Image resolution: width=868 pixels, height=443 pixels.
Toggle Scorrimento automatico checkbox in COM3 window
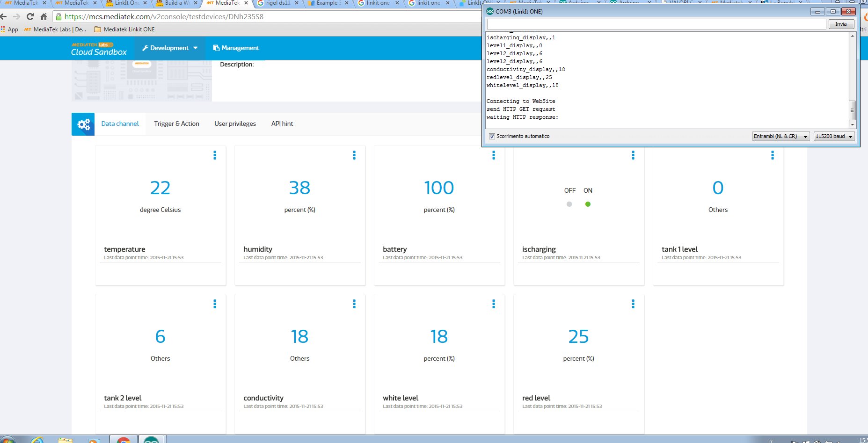point(492,136)
